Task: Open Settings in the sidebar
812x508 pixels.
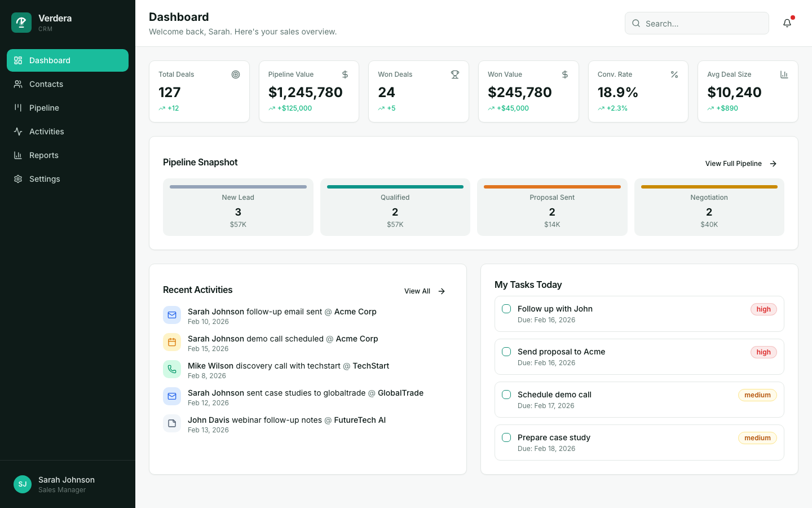Action: coord(68,179)
